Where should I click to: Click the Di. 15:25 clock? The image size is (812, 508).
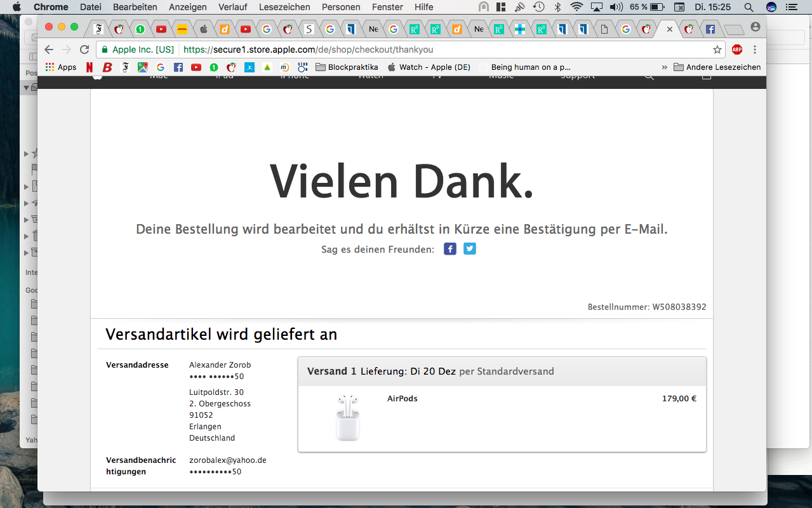tap(712, 7)
